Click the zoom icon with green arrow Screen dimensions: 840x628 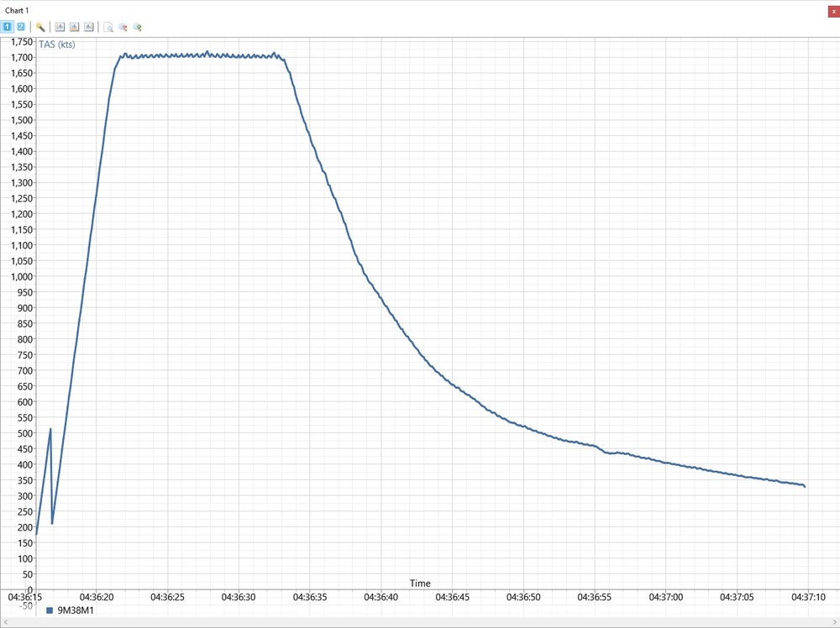click(x=137, y=27)
